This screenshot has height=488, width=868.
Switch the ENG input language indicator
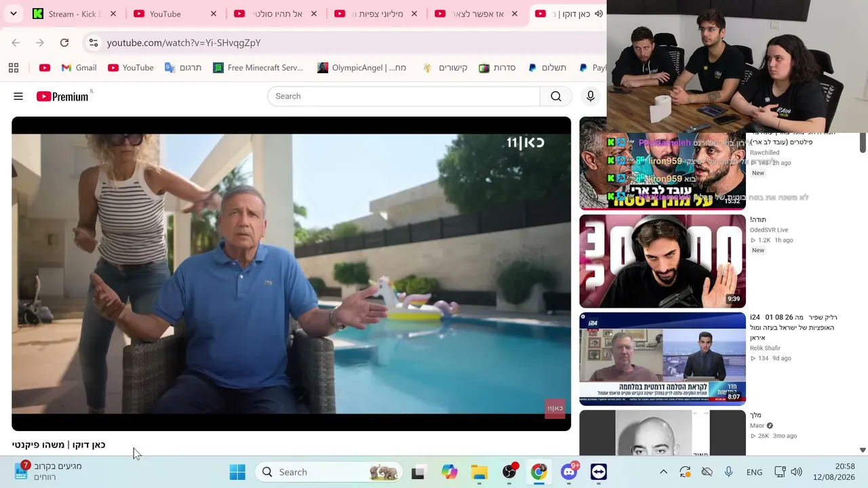click(x=754, y=472)
